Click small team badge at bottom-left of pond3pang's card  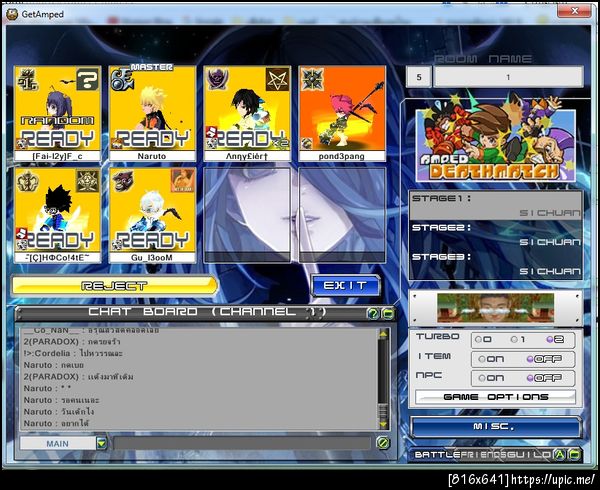tap(306, 143)
